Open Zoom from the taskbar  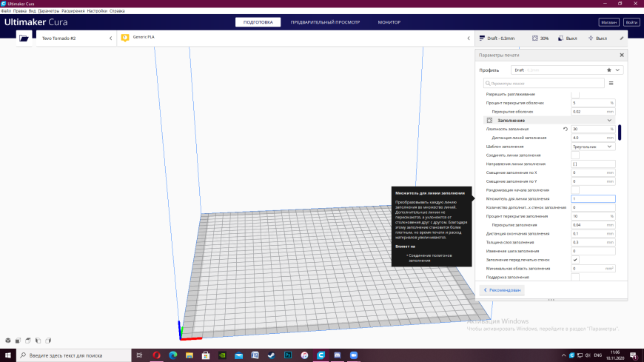[354, 355]
